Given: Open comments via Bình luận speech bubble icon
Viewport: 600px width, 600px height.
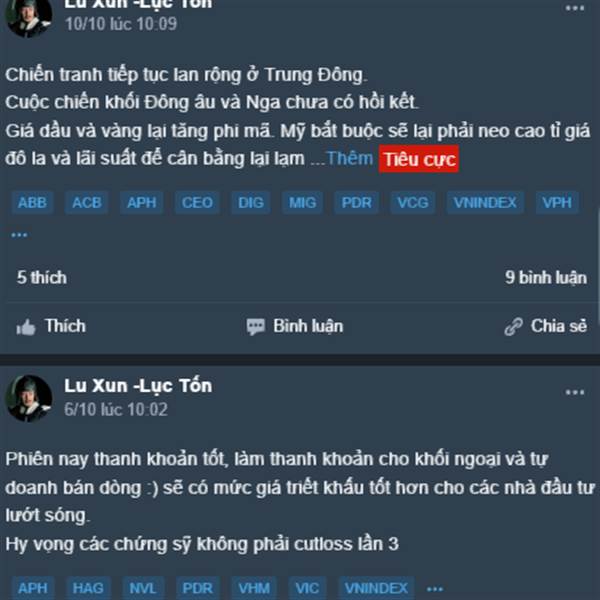Looking at the screenshot, I should click(x=255, y=327).
